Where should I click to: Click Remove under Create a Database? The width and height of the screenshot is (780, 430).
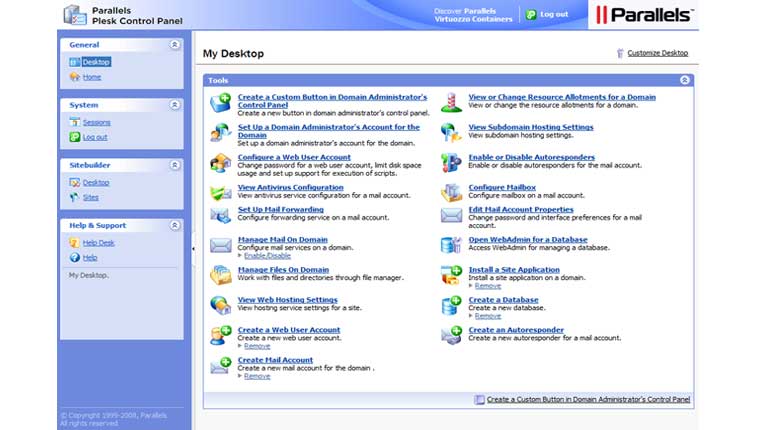pyautogui.click(x=488, y=316)
